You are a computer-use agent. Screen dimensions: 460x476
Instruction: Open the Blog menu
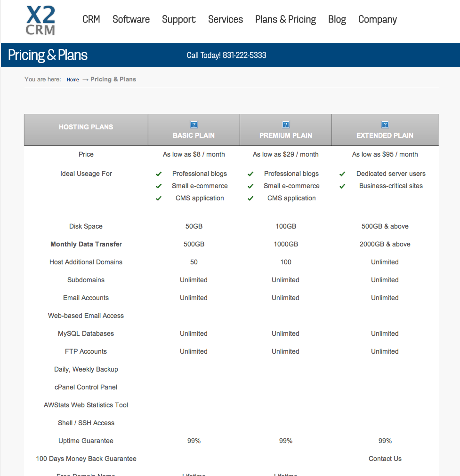[337, 19]
